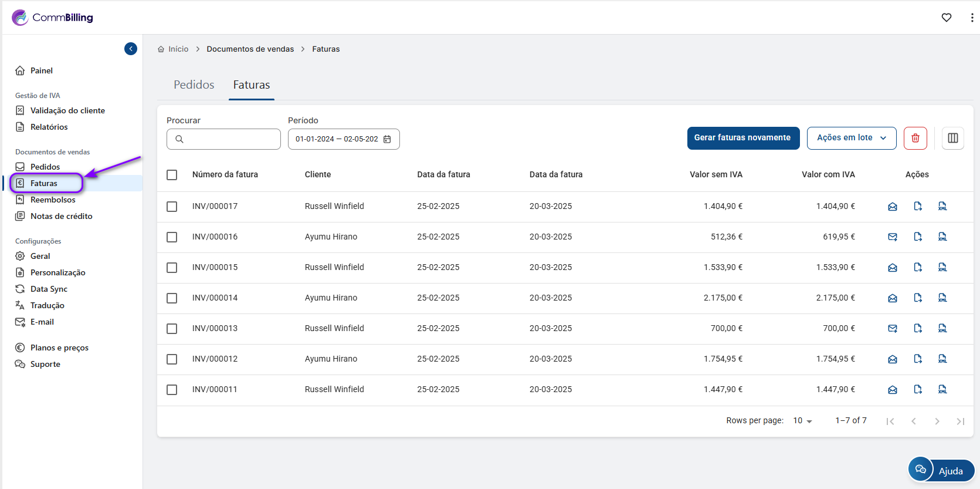Send email for invoice INV/000013
Screen dimensions: 980x489
pyautogui.click(x=892, y=329)
